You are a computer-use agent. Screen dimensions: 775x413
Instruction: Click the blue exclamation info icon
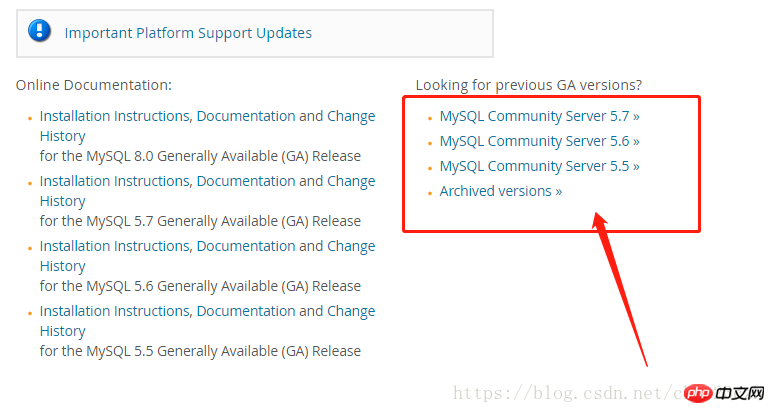click(x=40, y=31)
